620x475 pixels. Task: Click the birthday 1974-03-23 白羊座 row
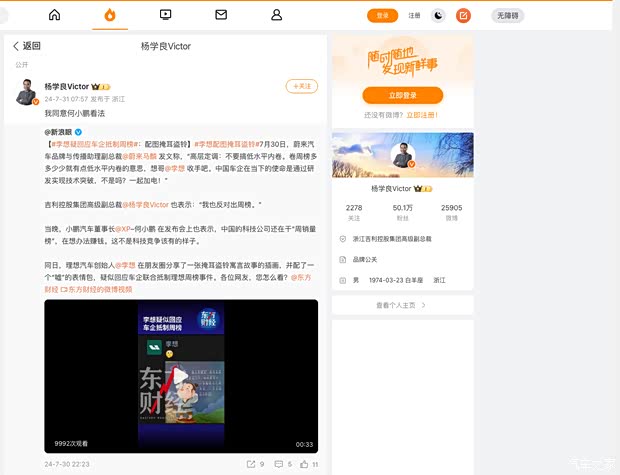click(396, 280)
